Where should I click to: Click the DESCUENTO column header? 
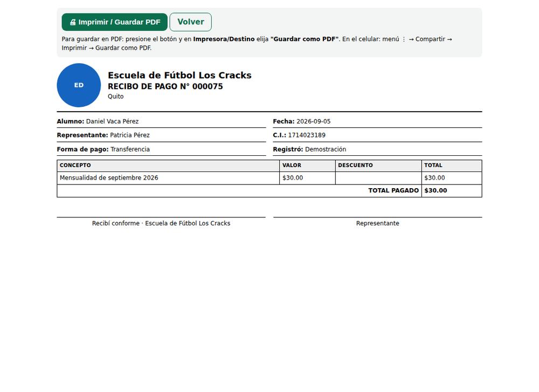click(378, 166)
